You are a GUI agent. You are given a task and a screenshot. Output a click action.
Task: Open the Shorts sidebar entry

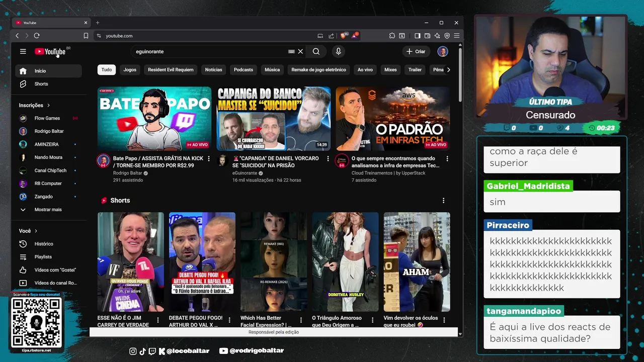(x=48, y=84)
